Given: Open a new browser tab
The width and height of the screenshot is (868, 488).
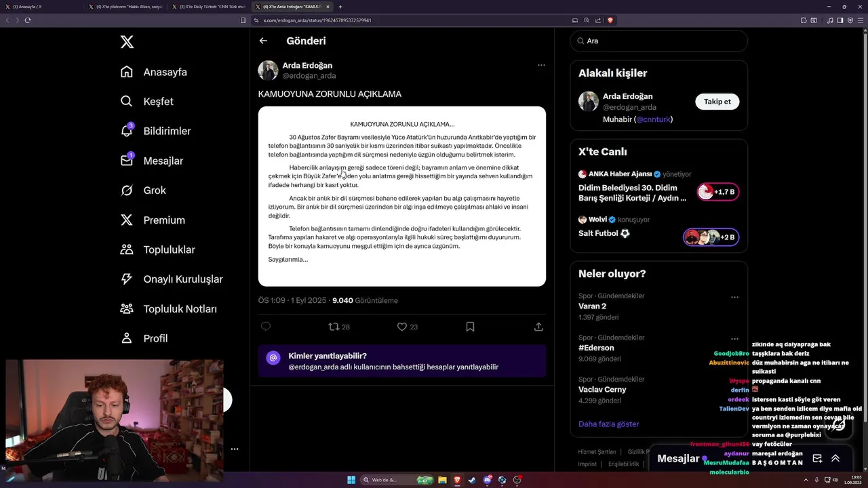Looking at the screenshot, I should coord(340,7).
